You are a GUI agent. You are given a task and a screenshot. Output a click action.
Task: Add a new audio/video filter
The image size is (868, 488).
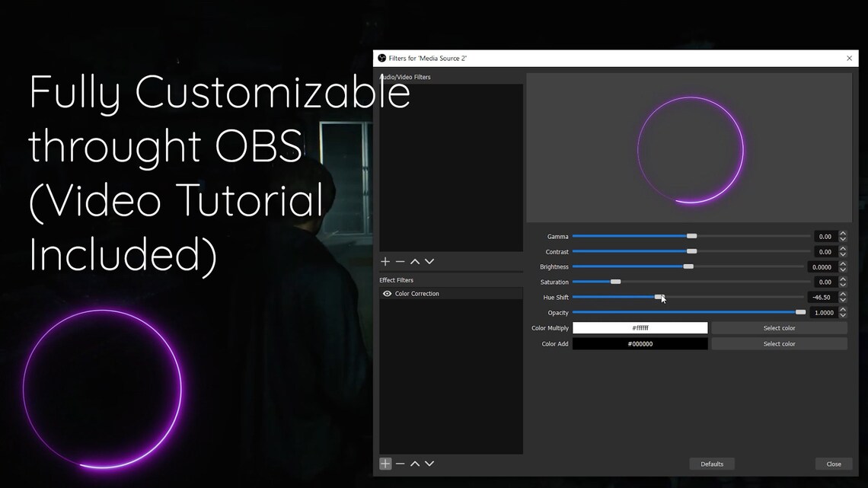pos(385,261)
